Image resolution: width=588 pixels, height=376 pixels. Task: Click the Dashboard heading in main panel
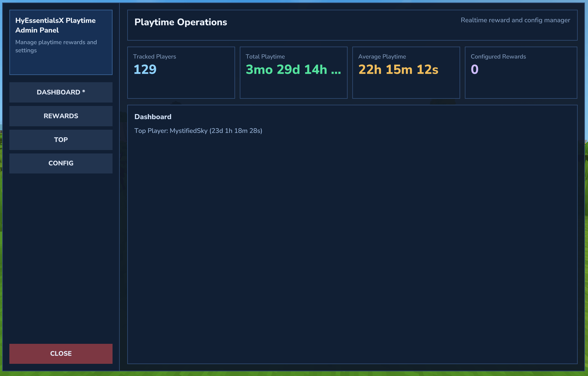(153, 117)
